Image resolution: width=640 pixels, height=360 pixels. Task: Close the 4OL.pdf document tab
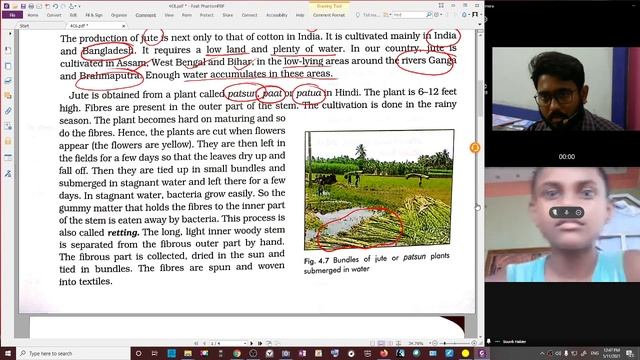point(124,26)
